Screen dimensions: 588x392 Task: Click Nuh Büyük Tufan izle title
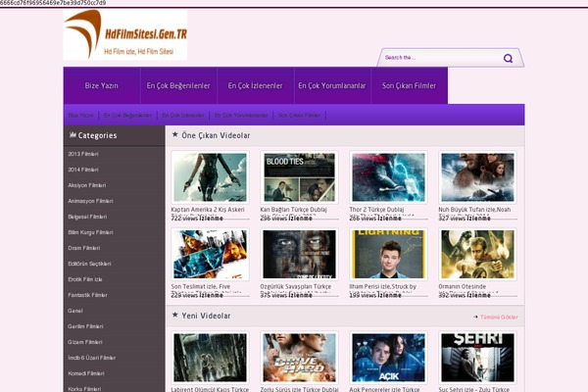[474, 210]
